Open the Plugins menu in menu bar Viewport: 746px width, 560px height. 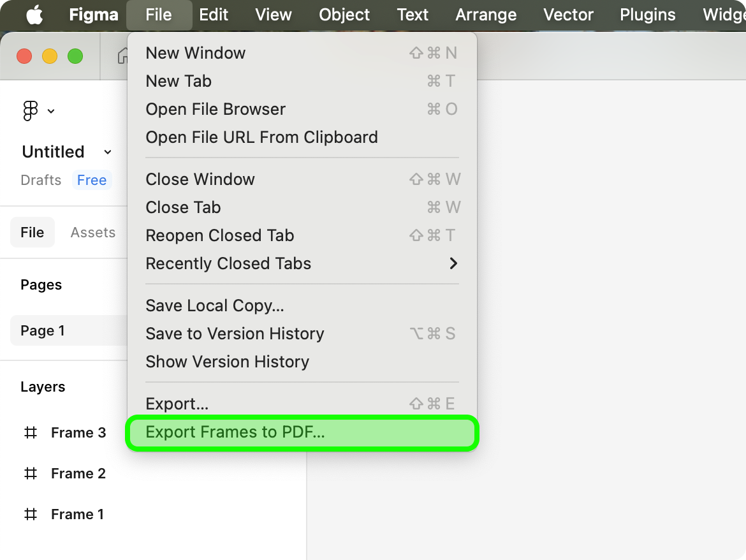tap(648, 15)
